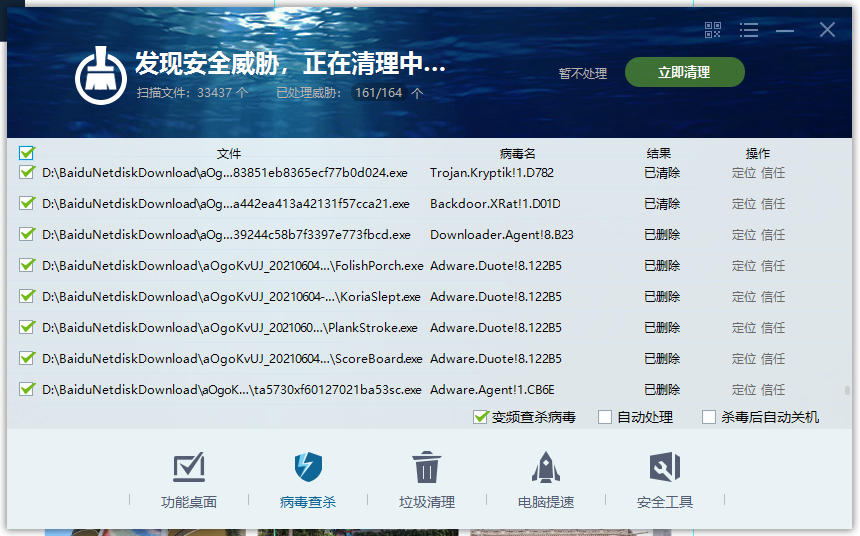Select file path ending ta5730xf60127021ba53sc.exe
860x536 pixels.
coord(231,390)
